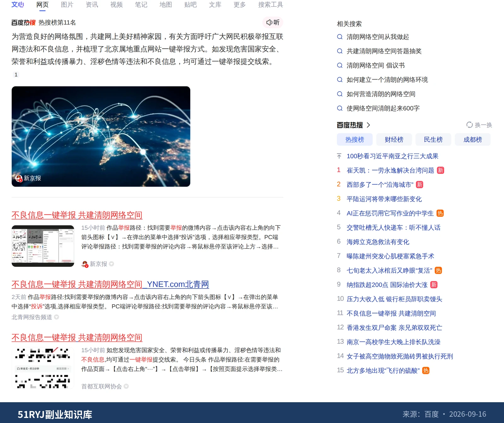
Task: Click 新 badge next to 纳指跌超200点
Action: 434,285
